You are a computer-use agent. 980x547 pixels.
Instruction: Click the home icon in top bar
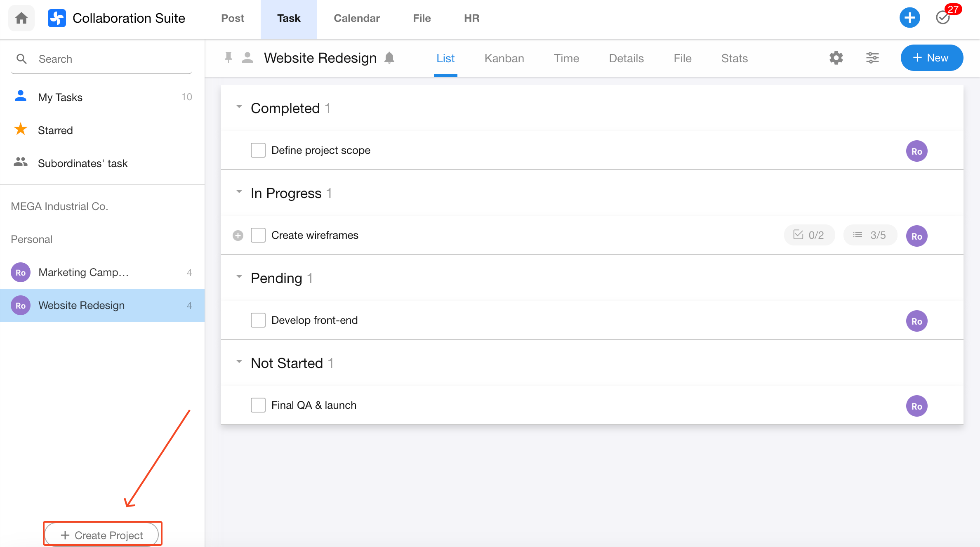21,18
